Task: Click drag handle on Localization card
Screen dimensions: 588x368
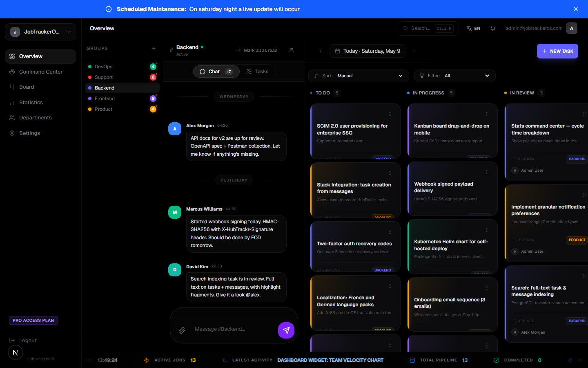Action: [x=390, y=286]
